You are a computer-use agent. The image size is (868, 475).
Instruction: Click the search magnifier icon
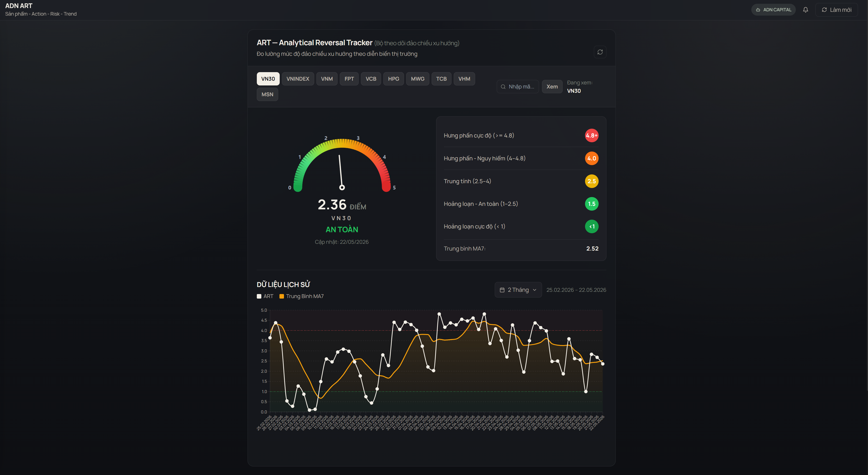503,86
